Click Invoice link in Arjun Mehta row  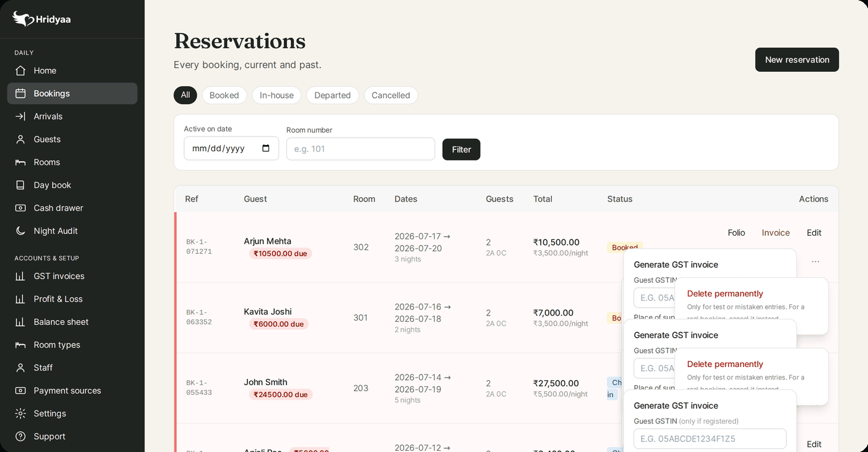click(x=776, y=233)
